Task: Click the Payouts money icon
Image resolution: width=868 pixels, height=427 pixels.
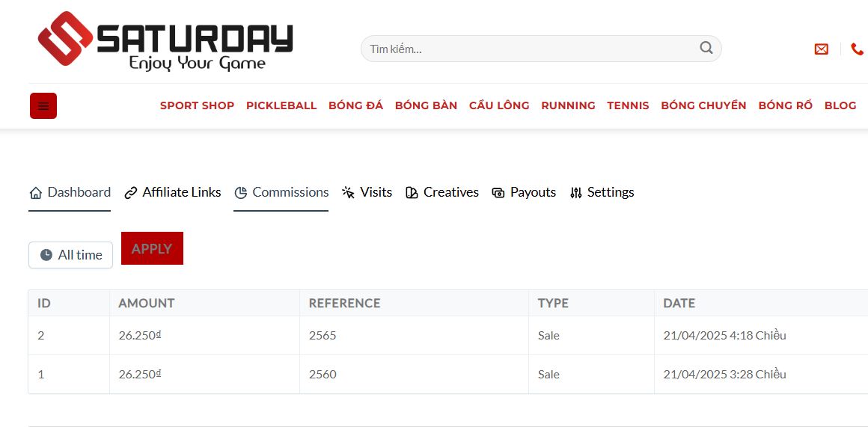Action: pos(498,192)
